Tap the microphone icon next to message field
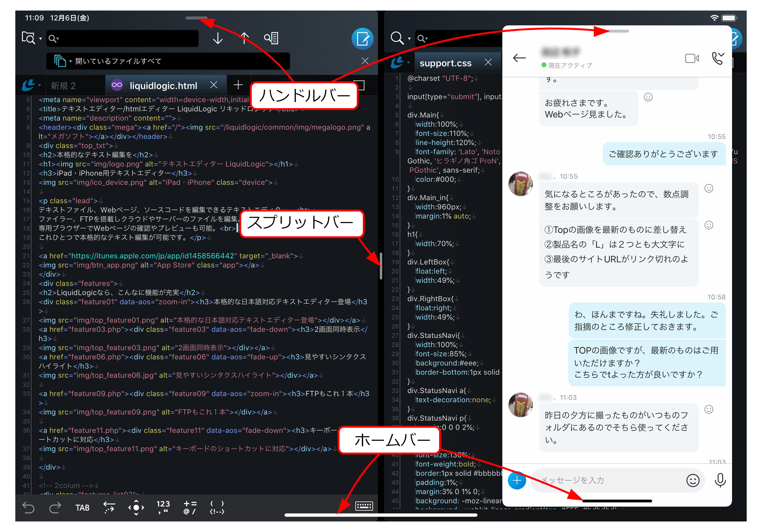 tap(720, 480)
